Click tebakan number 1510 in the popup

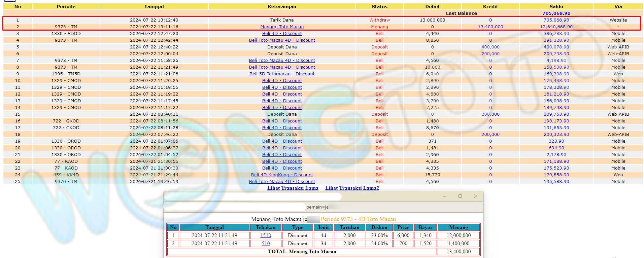[x=266, y=235]
